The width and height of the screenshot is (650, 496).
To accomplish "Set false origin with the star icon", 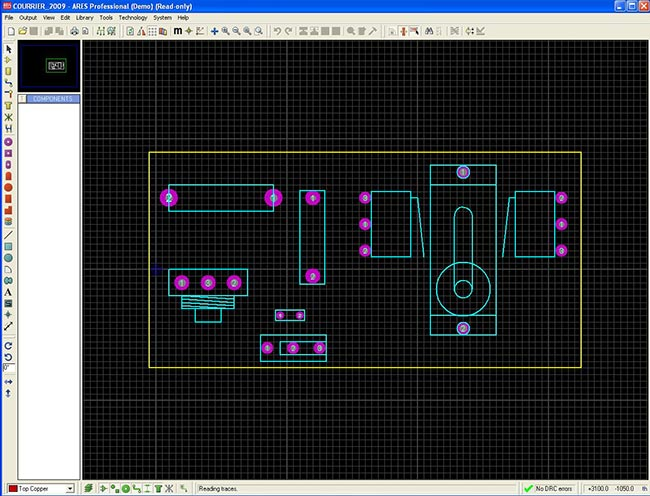I will 189,31.
